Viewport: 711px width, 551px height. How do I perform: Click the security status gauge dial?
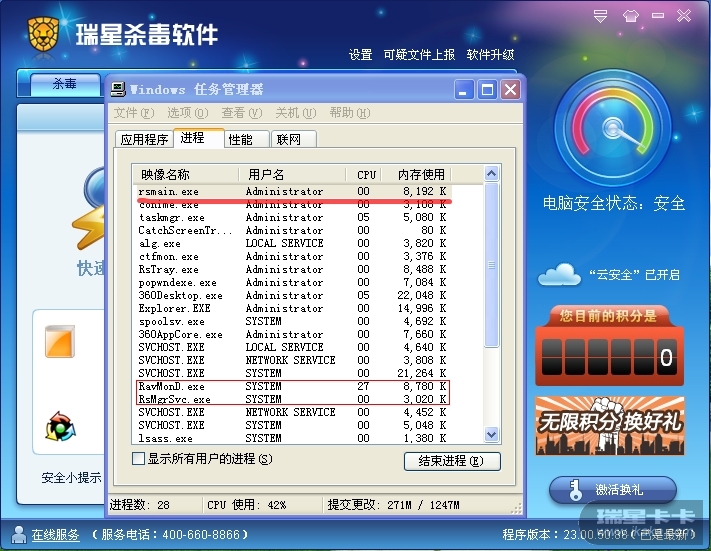613,127
